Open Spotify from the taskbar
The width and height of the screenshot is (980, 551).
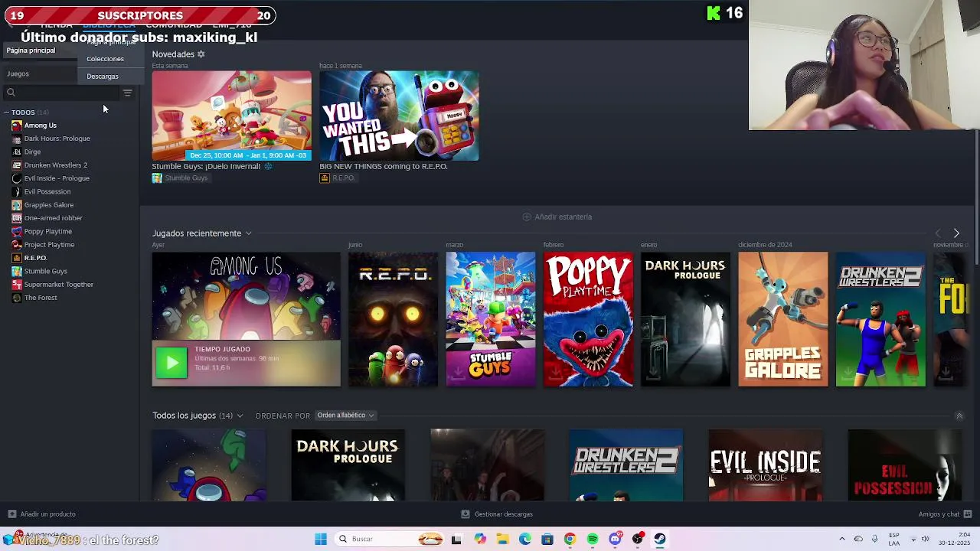[593, 539]
